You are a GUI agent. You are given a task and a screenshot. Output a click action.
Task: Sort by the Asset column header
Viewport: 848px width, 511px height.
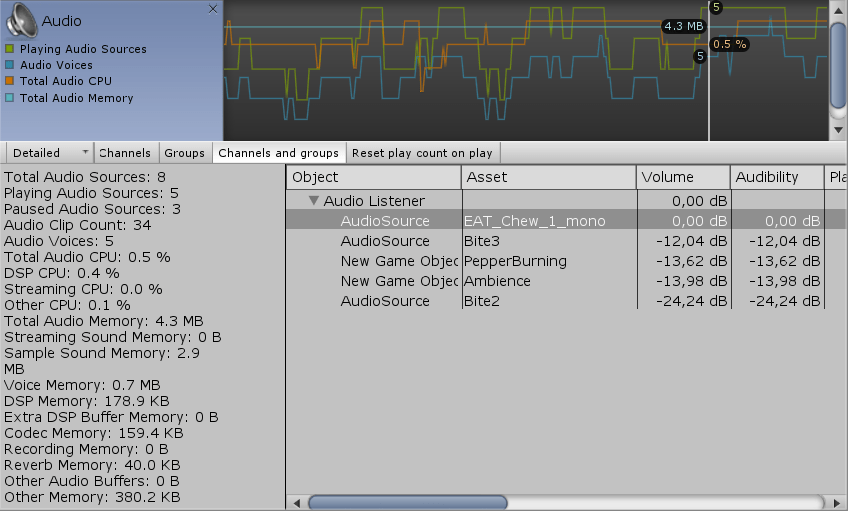(x=548, y=177)
